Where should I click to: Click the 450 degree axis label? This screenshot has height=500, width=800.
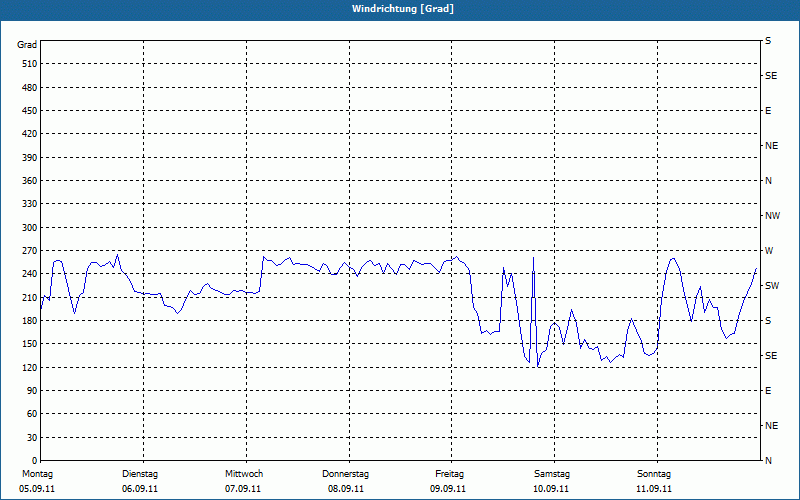[29, 111]
